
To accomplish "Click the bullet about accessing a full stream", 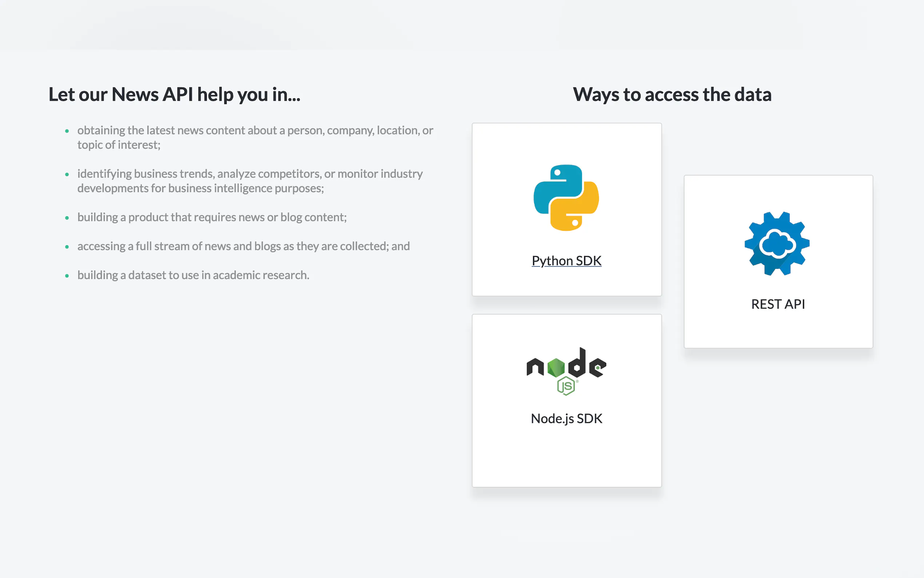I will point(243,246).
